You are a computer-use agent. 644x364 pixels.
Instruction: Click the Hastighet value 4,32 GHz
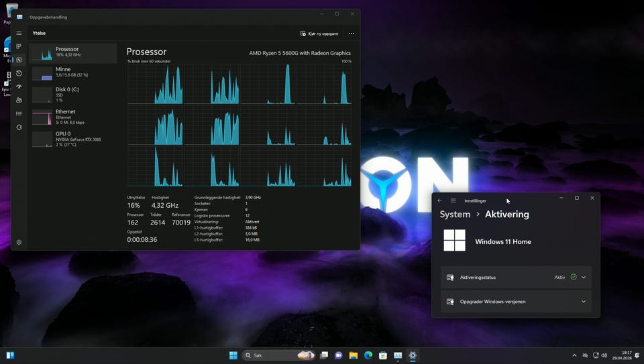(x=165, y=205)
